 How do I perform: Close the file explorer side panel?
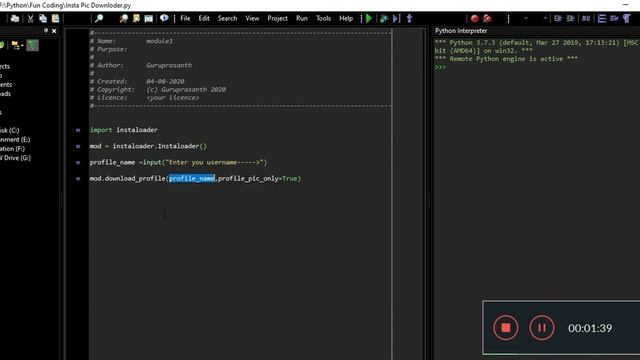point(54,31)
